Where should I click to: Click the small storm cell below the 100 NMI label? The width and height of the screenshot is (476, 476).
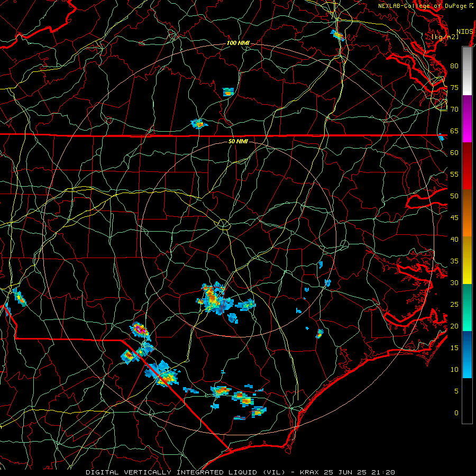228,91
